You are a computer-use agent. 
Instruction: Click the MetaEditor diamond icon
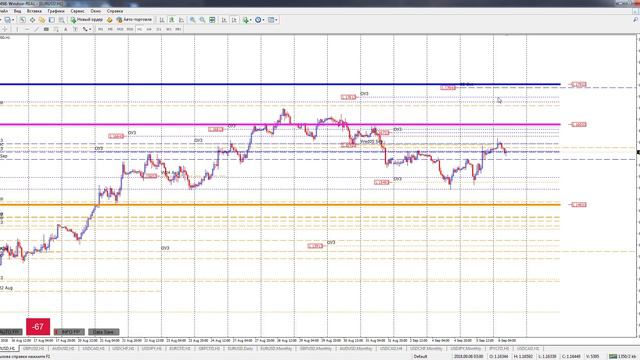coord(109,20)
